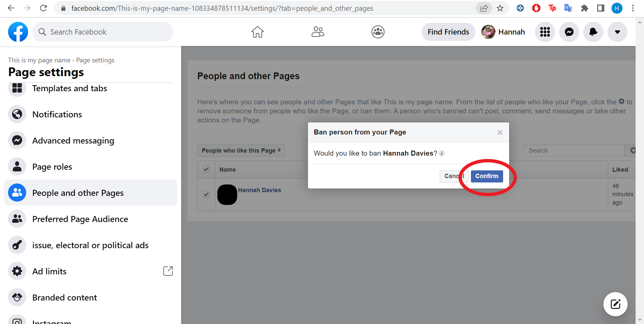Image resolution: width=644 pixels, height=324 pixels.
Task: Open Chrome profile avatar H
Action: click(x=617, y=8)
